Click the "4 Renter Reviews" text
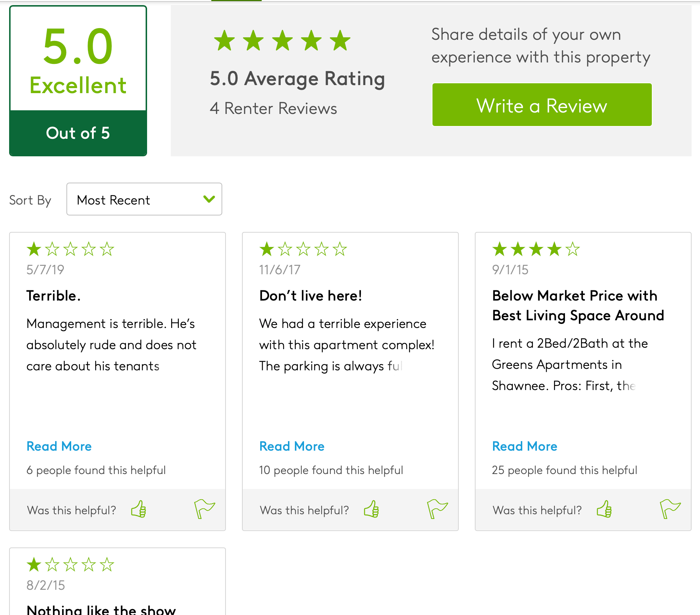 coord(273,108)
